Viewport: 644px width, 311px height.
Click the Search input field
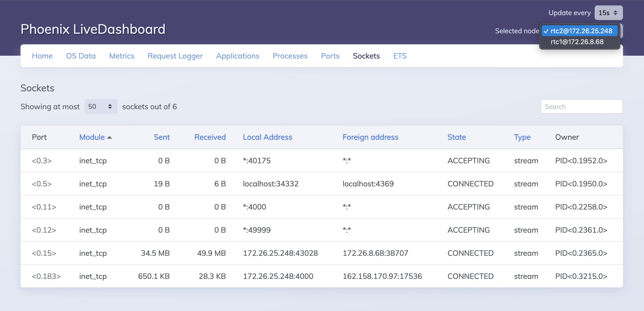pyautogui.click(x=581, y=106)
